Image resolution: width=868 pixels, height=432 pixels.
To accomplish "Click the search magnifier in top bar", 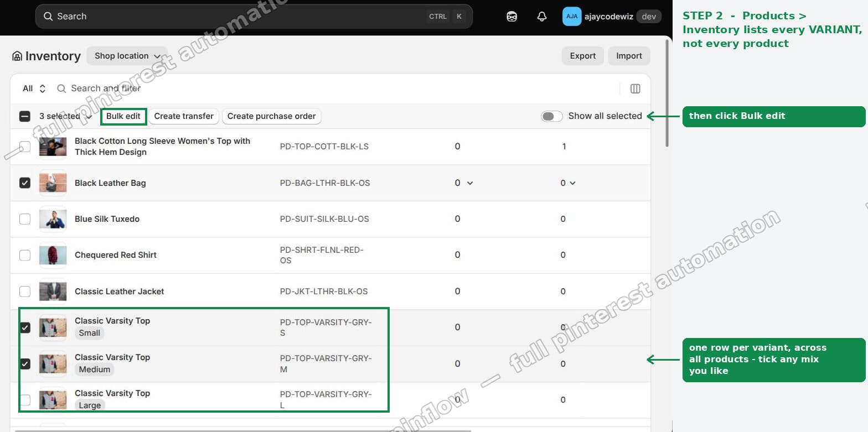I will pos(48,17).
